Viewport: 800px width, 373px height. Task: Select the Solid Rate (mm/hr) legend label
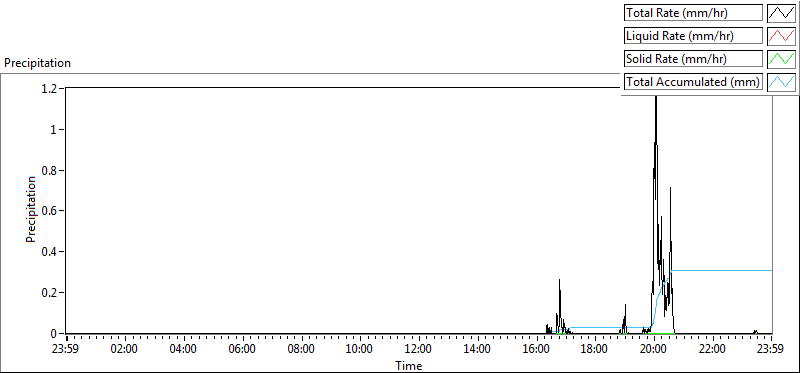click(693, 59)
